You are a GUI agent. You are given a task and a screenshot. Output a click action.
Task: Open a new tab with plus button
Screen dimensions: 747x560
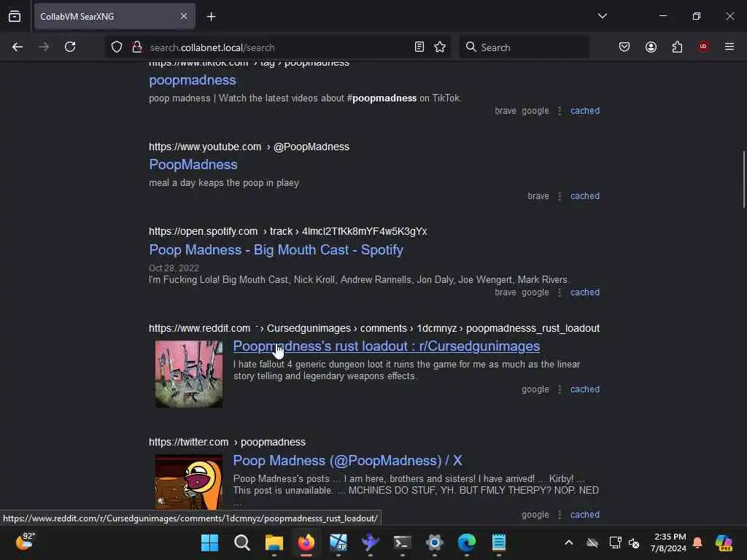(211, 17)
